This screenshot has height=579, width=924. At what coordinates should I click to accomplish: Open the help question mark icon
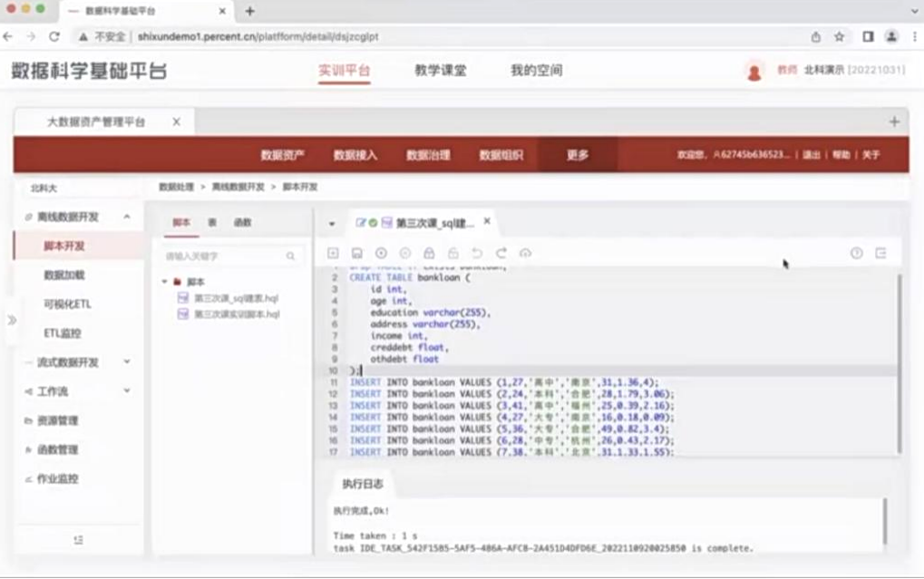pos(856,254)
